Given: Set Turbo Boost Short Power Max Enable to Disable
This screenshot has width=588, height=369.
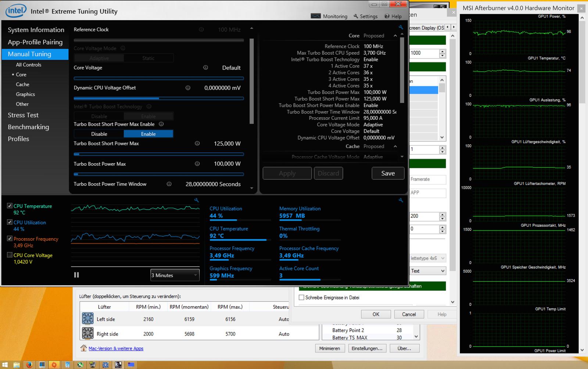Looking at the screenshot, I should click(x=99, y=134).
